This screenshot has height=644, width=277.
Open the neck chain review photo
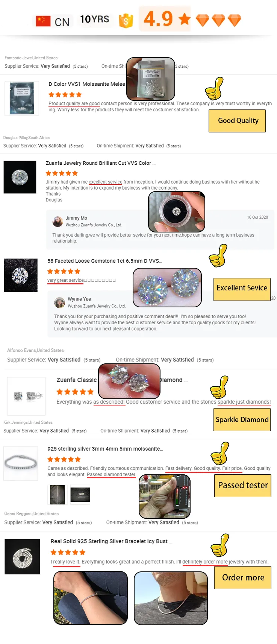(x=171, y=598)
